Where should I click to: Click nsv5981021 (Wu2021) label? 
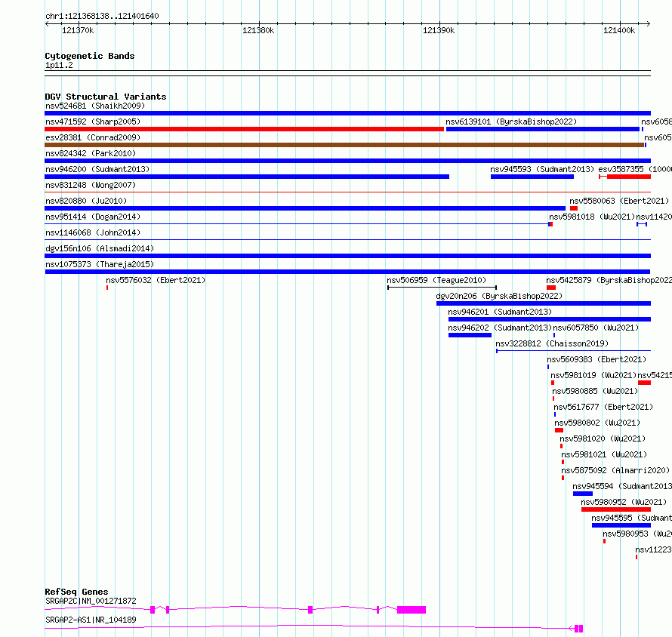pyautogui.click(x=604, y=454)
